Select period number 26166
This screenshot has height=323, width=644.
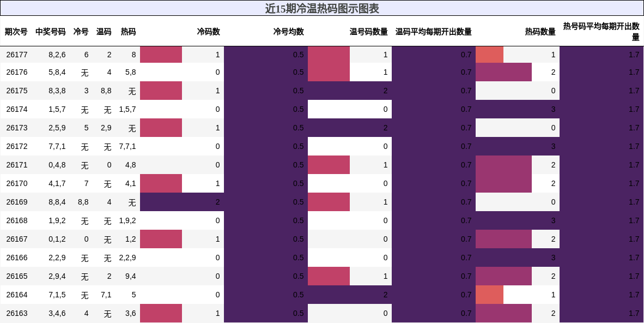(x=17, y=258)
